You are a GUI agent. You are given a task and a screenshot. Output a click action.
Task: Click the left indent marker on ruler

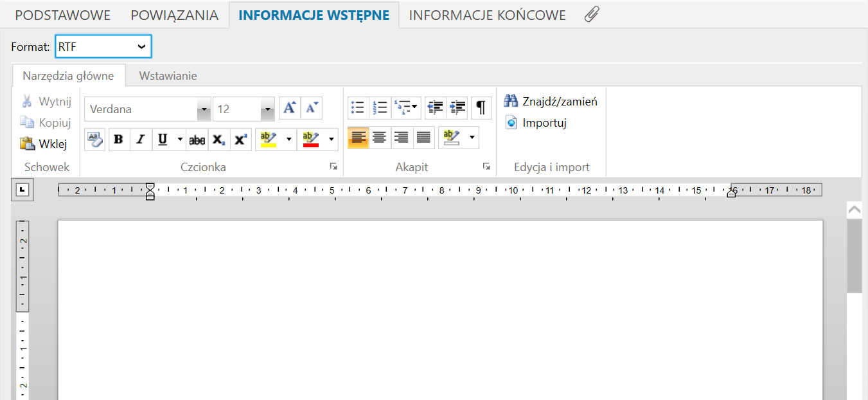150,191
